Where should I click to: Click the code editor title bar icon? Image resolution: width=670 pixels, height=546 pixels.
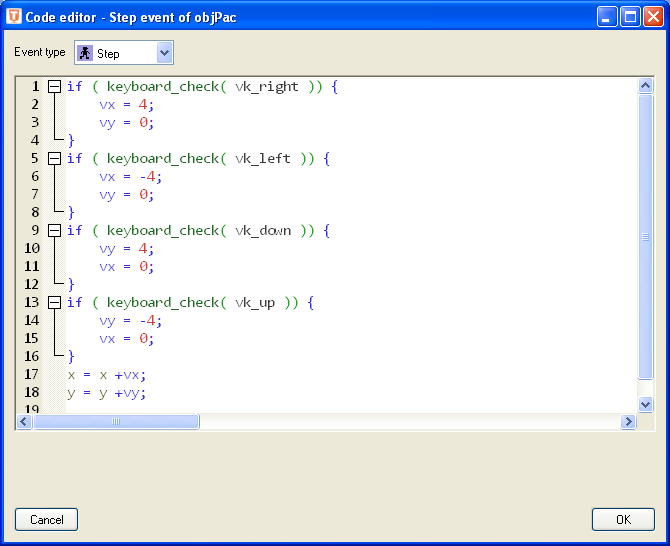pos(14,17)
